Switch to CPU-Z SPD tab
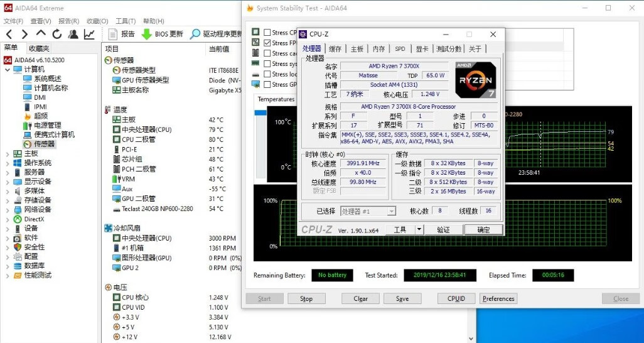Screen dimensions: 644x343 400,49
